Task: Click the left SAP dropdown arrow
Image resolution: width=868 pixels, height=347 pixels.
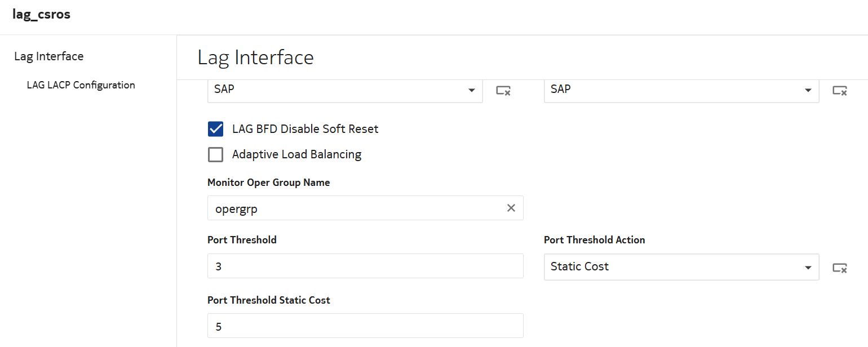Action: pos(471,90)
